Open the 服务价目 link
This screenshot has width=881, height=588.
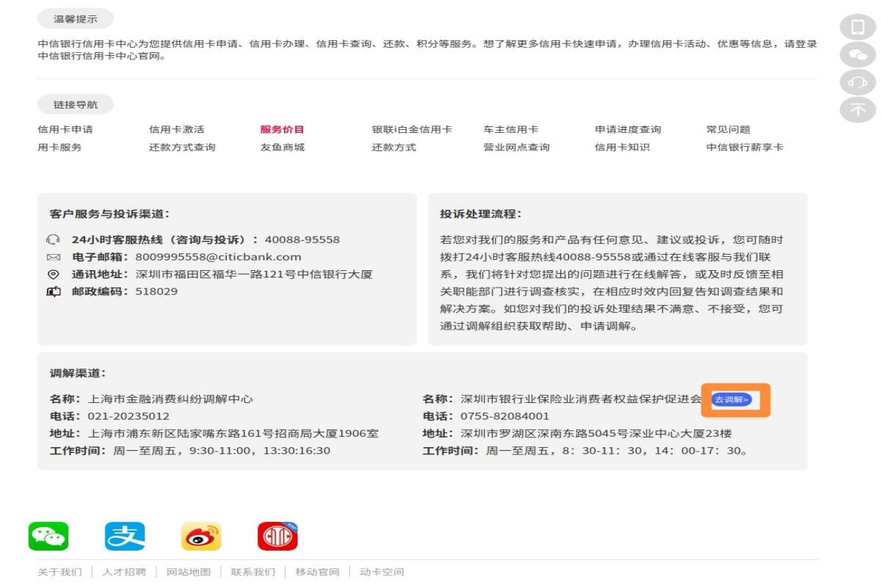(x=282, y=129)
